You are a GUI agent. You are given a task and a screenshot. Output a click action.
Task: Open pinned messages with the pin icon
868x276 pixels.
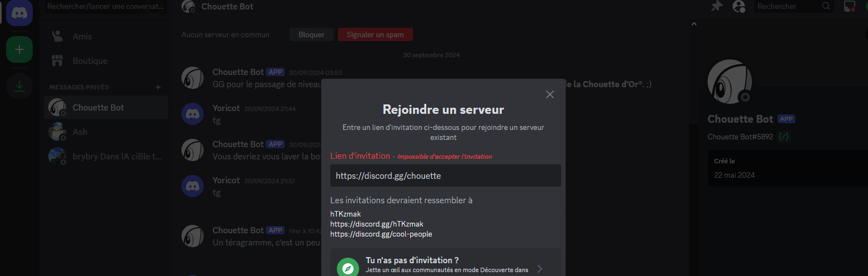tap(717, 6)
